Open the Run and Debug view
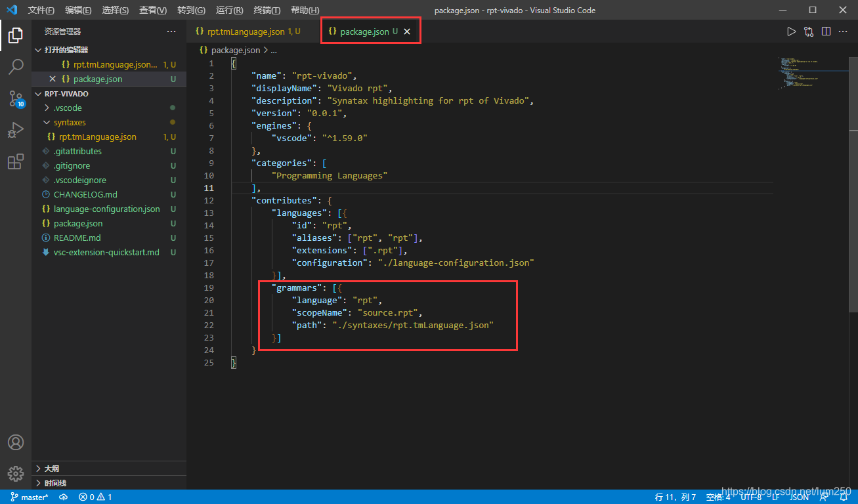858x504 pixels. 16,130
